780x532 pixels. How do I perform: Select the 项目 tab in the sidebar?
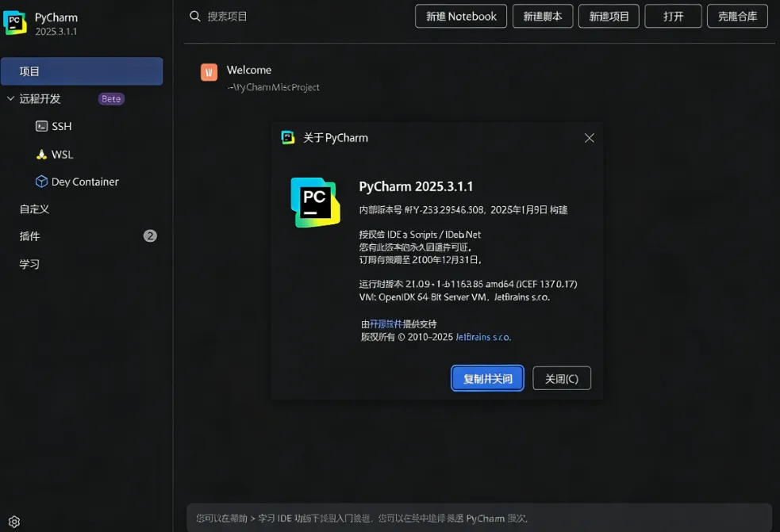click(82, 71)
